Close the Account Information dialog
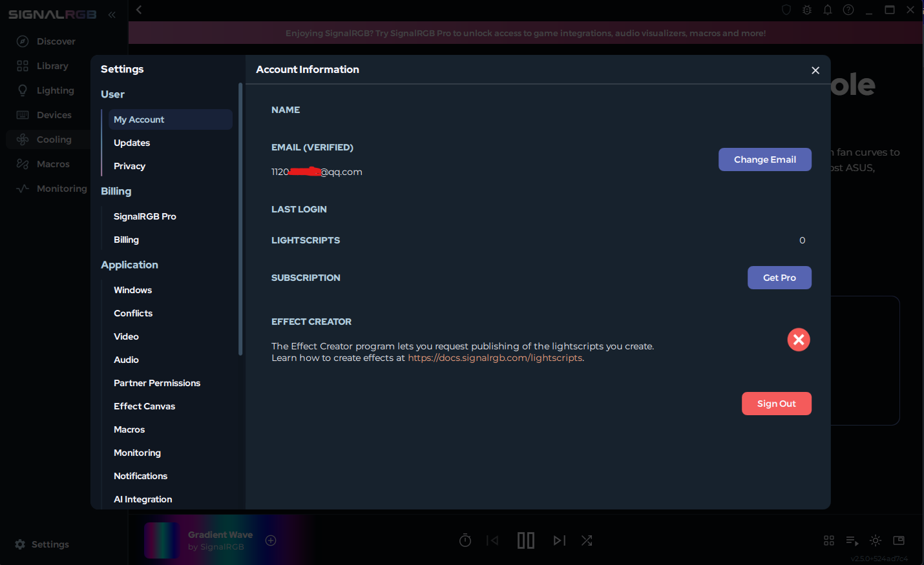The width and height of the screenshot is (924, 565). click(x=815, y=70)
